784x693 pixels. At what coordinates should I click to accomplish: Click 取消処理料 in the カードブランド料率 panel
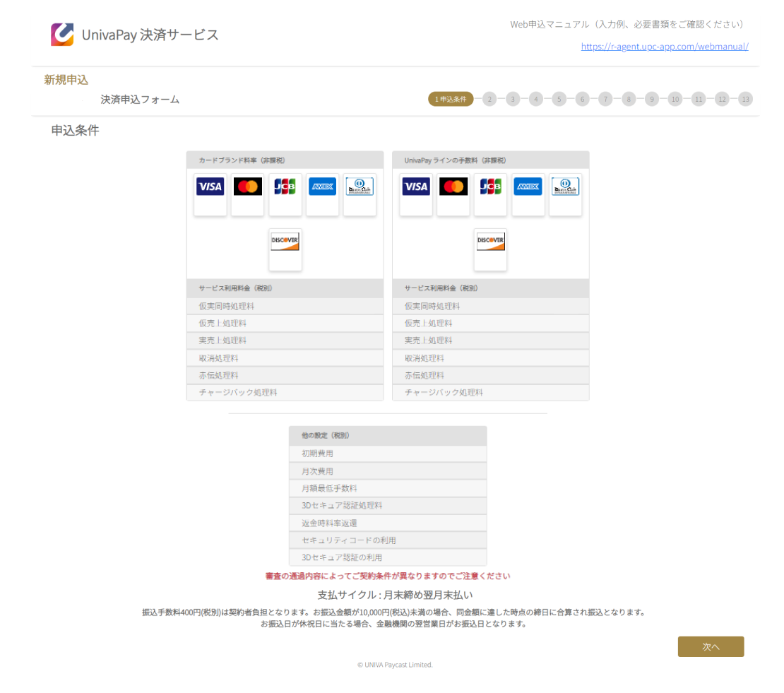pos(285,358)
